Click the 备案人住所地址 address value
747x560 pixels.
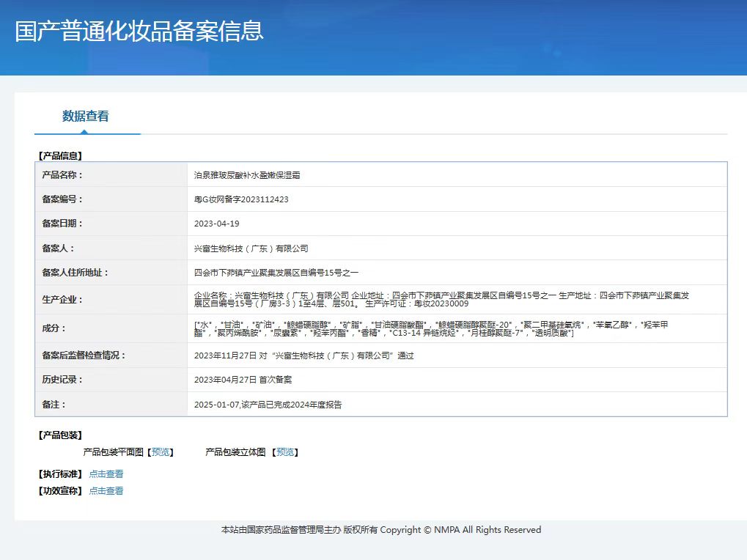pyautogui.click(x=276, y=273)
